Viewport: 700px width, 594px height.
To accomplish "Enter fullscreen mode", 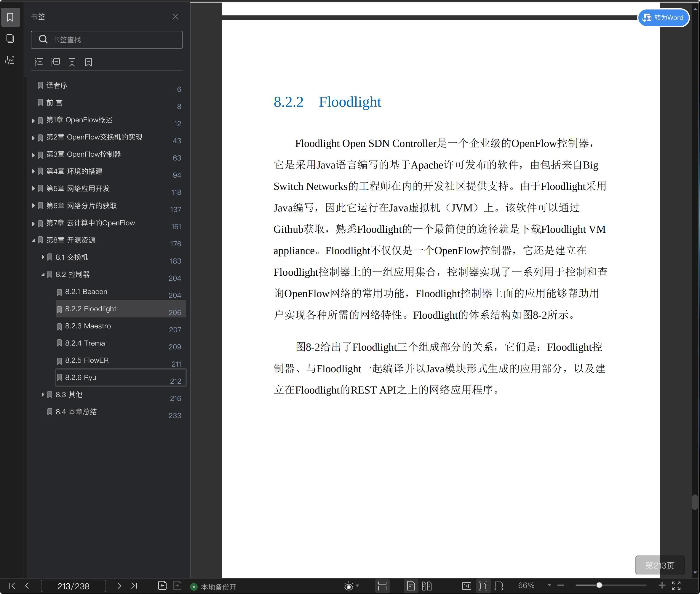I will (676, 586).
